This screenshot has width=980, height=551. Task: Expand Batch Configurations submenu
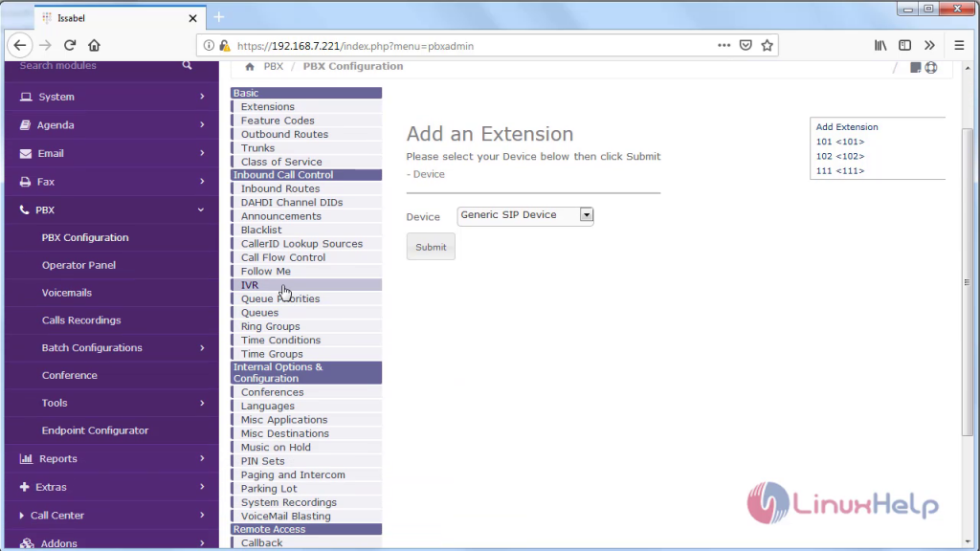point(112,347)
